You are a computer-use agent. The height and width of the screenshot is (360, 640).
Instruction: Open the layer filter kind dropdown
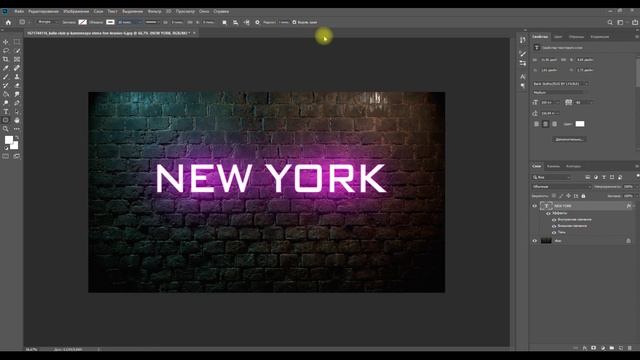[x=551, y=177]
